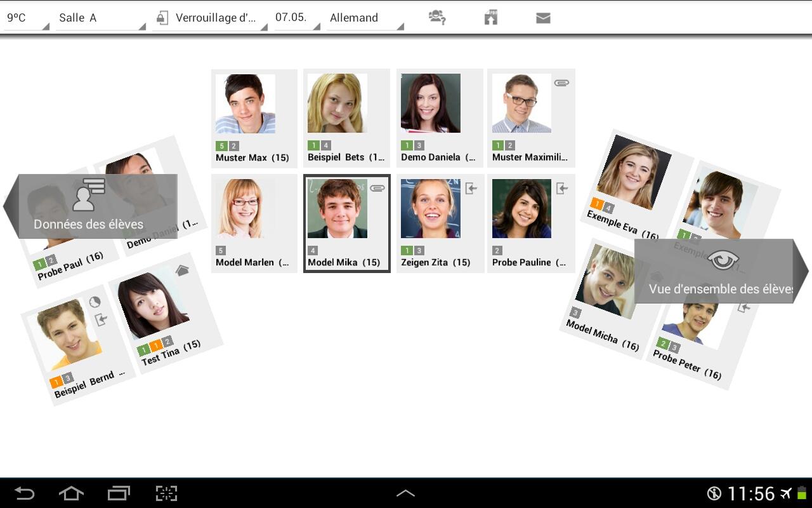Open the Salle A room dropdown

(x=101, y=18)
